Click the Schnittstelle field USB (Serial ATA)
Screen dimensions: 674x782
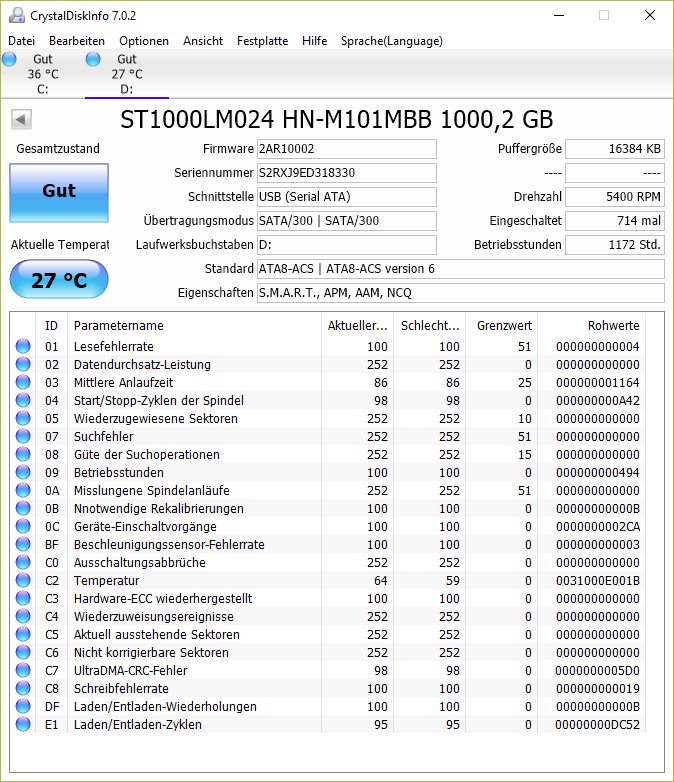(x=347, y=196)
